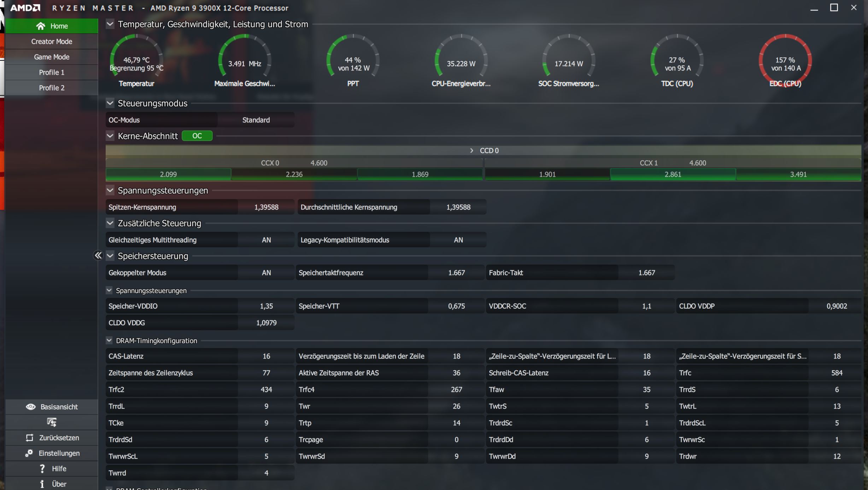Open Einstellungen via gear icon
868x490 pixels.
29,453
